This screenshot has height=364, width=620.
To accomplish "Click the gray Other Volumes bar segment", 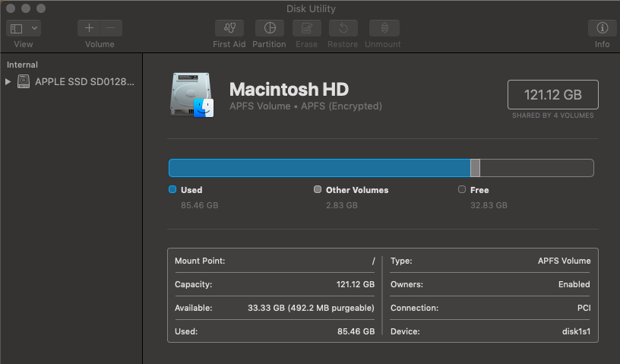I will click(x=476, y=168).
